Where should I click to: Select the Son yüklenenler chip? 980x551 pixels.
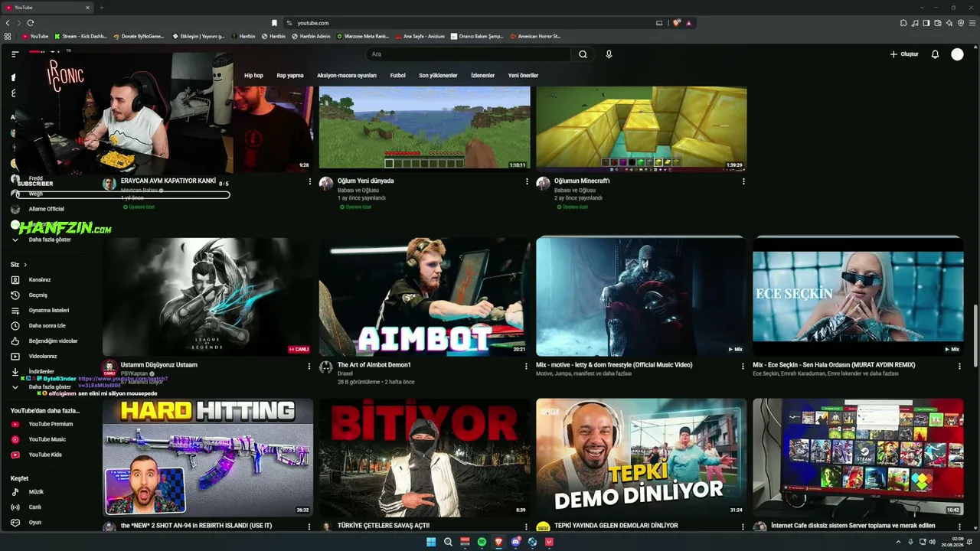pyautogui.click(x=438, y=76)
